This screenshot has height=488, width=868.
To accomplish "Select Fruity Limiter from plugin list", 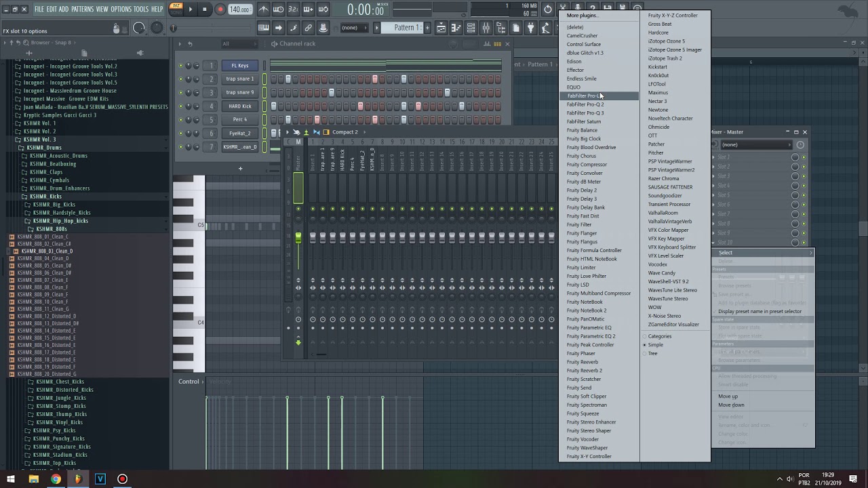I will (581, 268).
